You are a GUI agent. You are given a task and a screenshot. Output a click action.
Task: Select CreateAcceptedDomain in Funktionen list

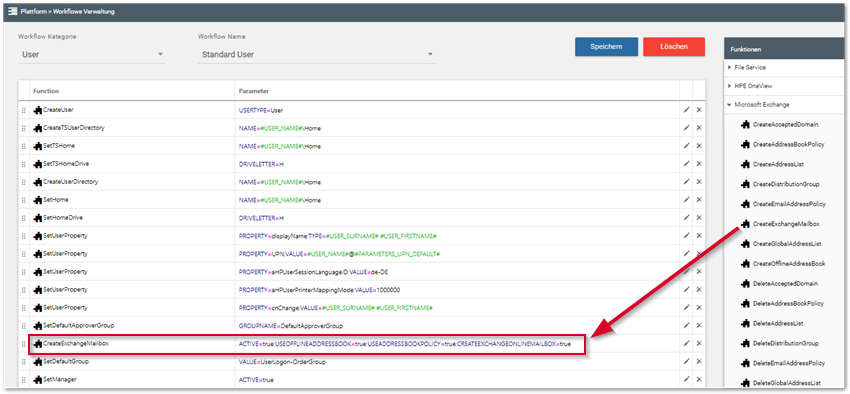point(780,125)
